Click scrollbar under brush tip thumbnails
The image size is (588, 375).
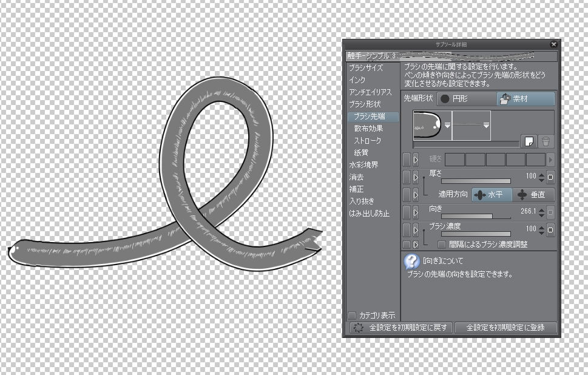[x=466, y=144]
